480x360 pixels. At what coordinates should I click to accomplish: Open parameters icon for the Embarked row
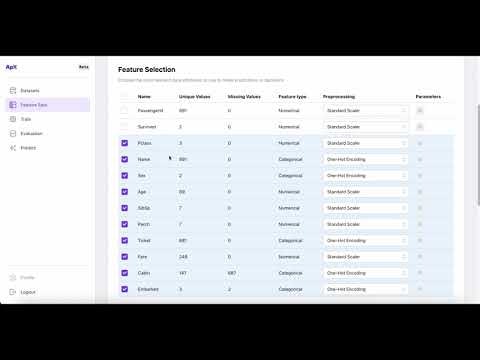[x=420, y=289]
